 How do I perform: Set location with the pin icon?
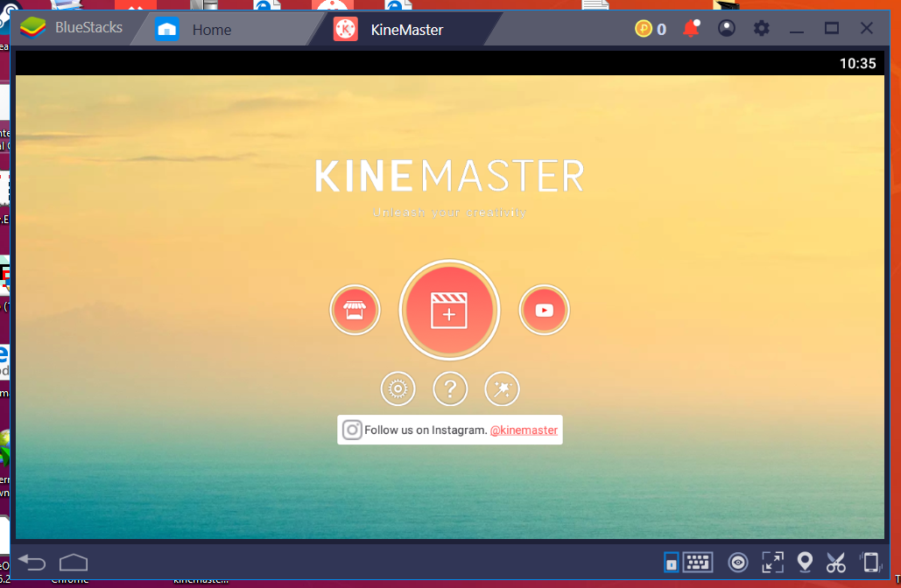click(x=805, y=563)
